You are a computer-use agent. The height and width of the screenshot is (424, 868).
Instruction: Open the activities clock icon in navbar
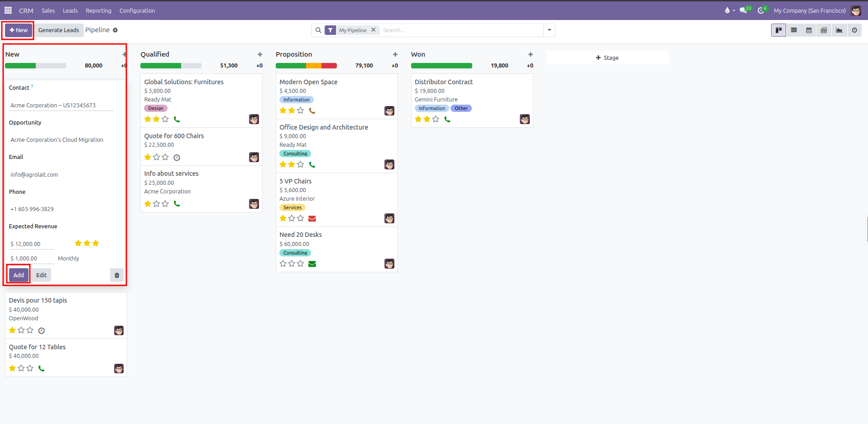point(762,10)
